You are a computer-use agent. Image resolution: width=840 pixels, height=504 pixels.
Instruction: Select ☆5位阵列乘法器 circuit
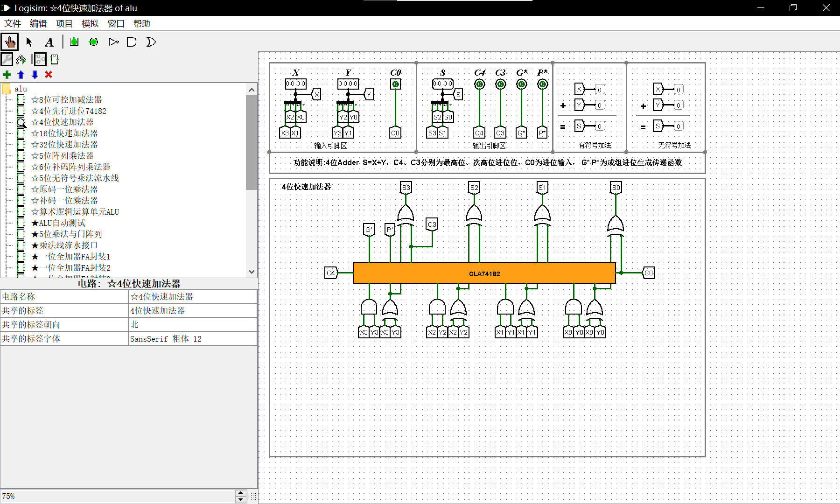coord(62,155)
